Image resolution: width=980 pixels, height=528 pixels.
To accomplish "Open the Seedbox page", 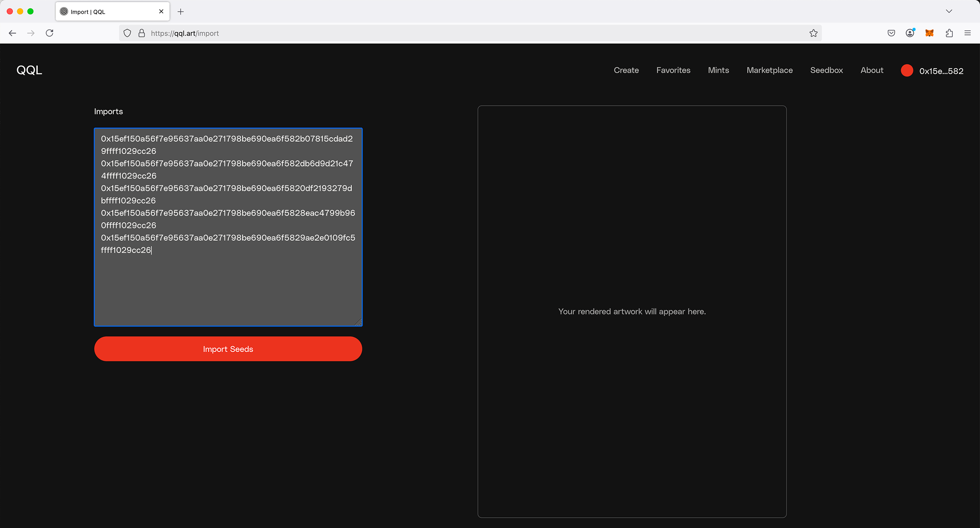I will click(x=826, y=70).
